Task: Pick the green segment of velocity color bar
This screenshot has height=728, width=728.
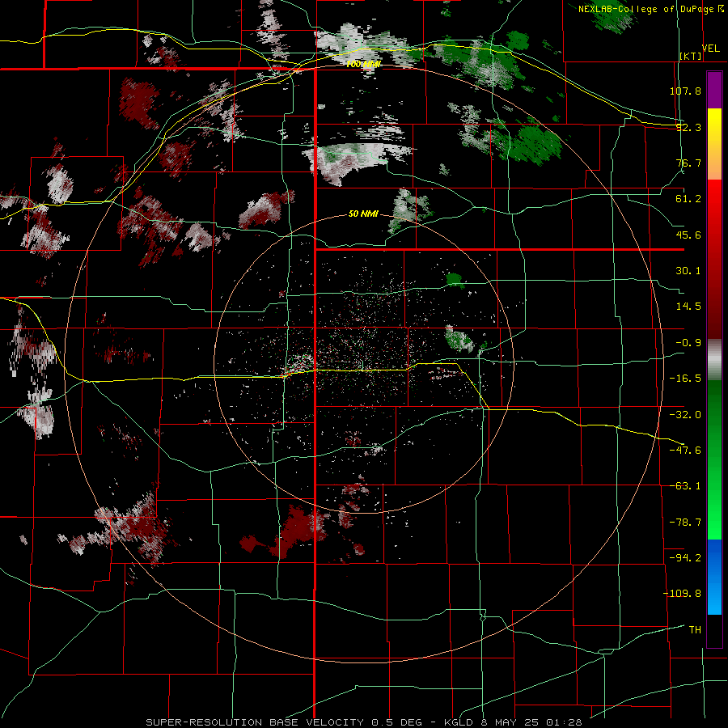Action: pyautogui.click(x=714, y=459)
